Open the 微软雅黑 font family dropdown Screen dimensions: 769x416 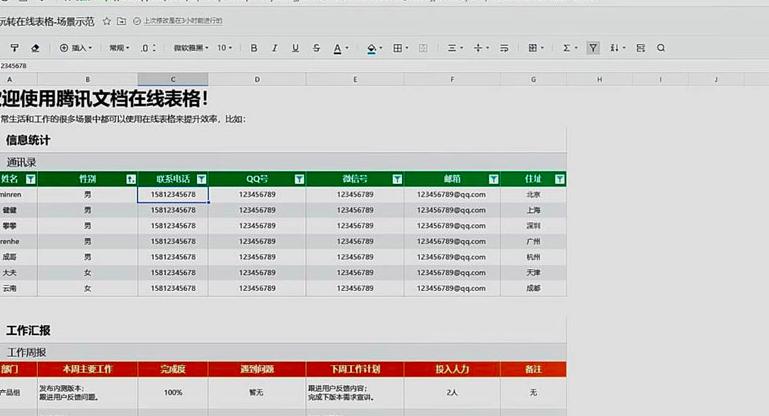point(191,48)
